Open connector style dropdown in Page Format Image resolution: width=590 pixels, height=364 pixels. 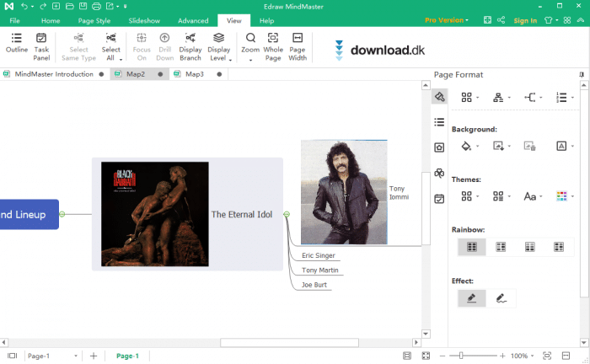(533, 98)
